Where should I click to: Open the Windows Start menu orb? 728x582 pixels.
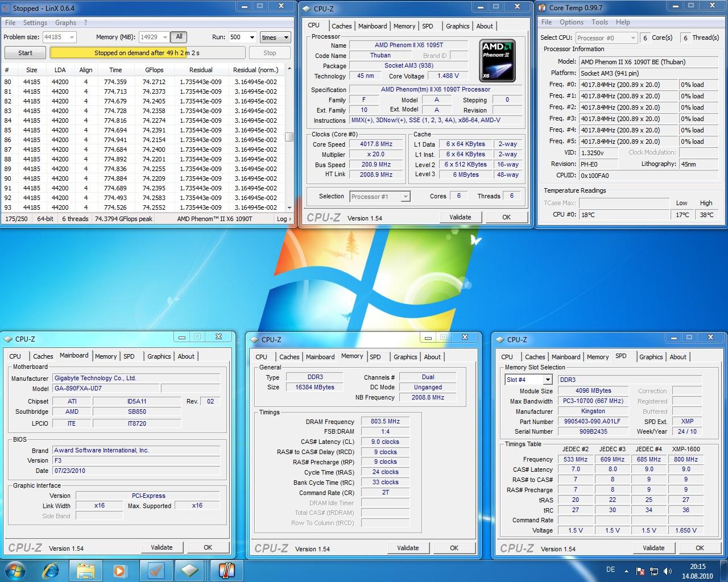[x=15, y=570]
